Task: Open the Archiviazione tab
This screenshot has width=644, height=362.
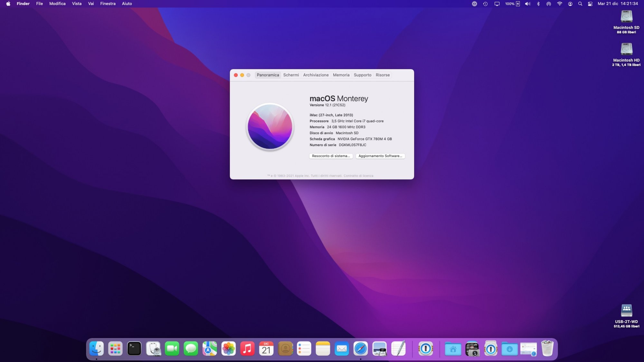Action: (316, 75)
